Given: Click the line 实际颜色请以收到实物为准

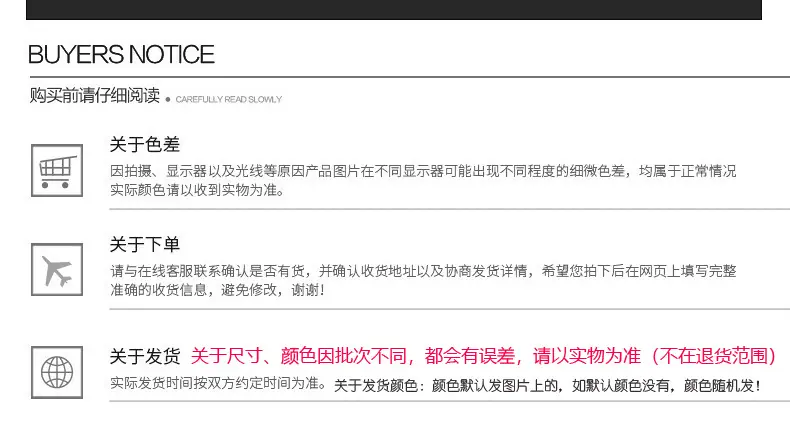Looking at the screenshot, I should click(x=197, y=190).
